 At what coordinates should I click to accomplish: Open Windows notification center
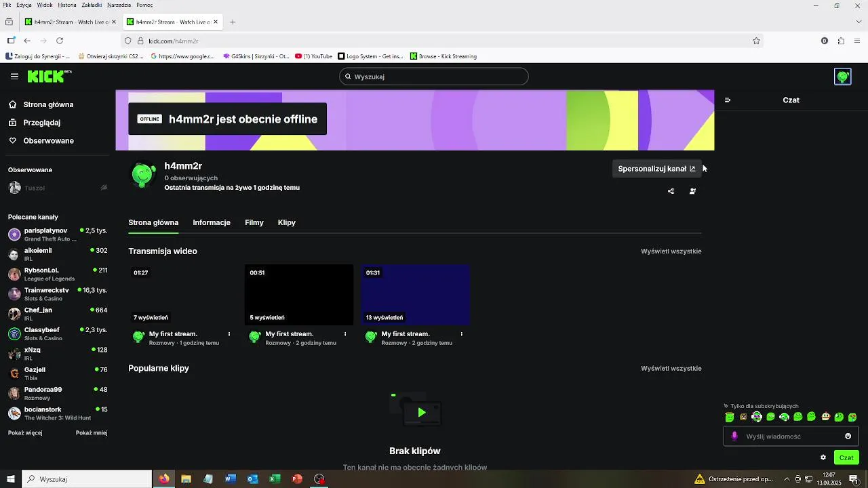[x=854, y=479]
